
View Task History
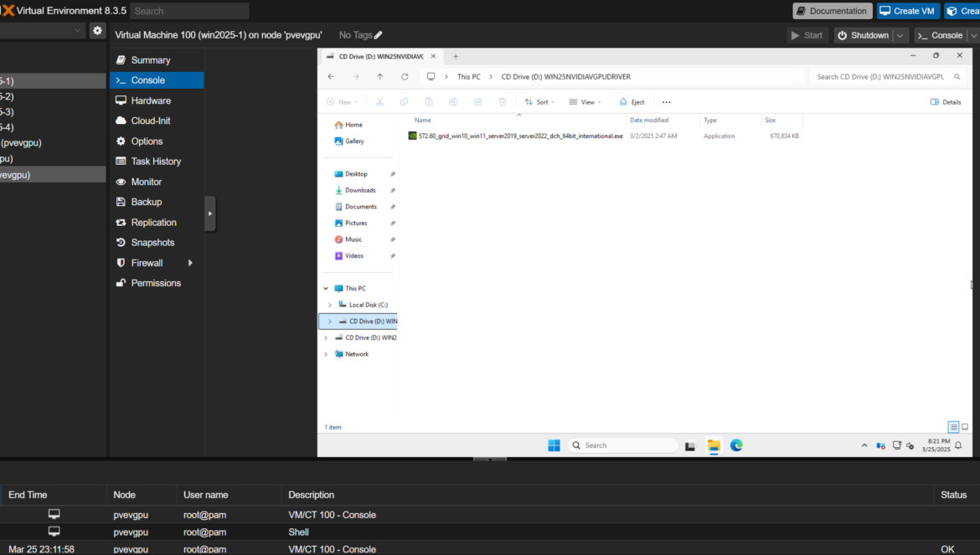click(157, 161)
